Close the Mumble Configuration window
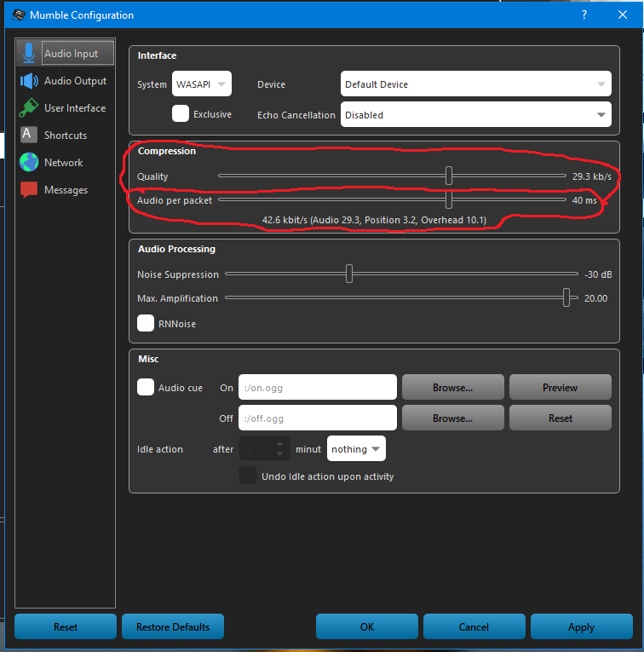This screenshot has height=652, width=644. (x=623, y=14)
